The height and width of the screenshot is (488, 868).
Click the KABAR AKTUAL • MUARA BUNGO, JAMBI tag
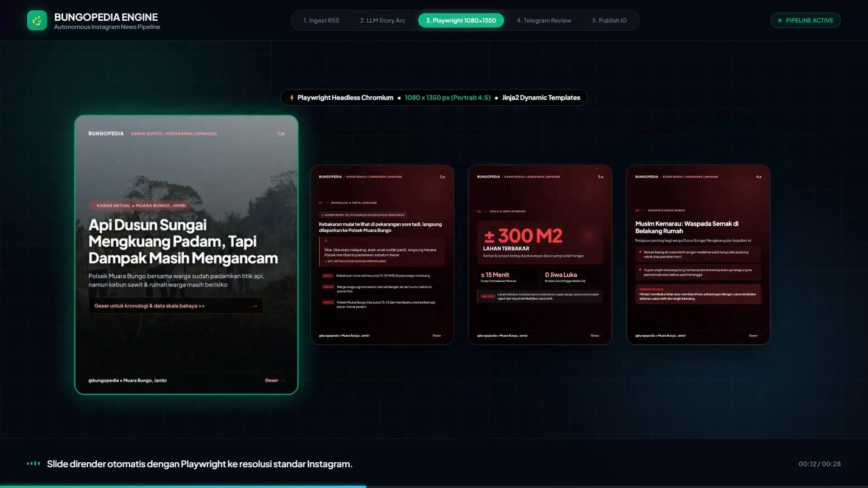140,206
